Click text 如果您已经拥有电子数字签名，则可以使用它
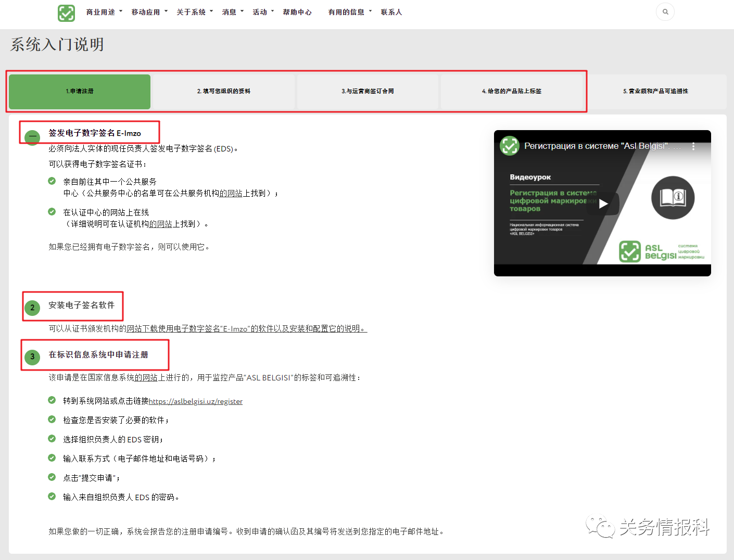This screenshot has height=560, width=734. tap(130, 247)
